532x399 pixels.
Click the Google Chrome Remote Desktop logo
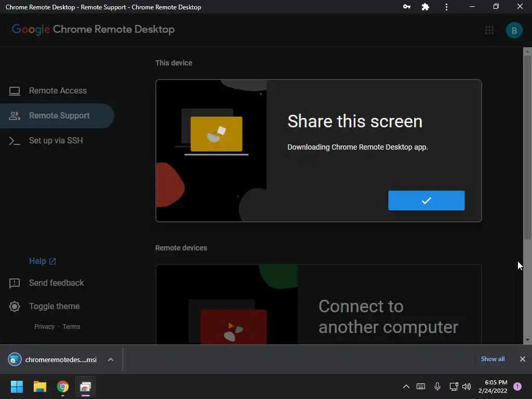pos(94,30)
